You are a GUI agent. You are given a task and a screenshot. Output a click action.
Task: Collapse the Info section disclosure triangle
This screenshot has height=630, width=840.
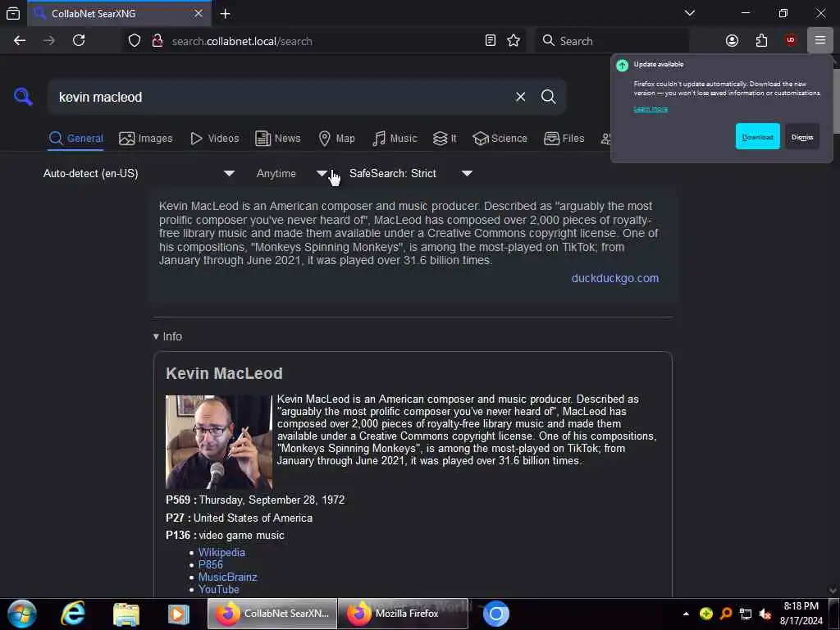click(156, 336)
